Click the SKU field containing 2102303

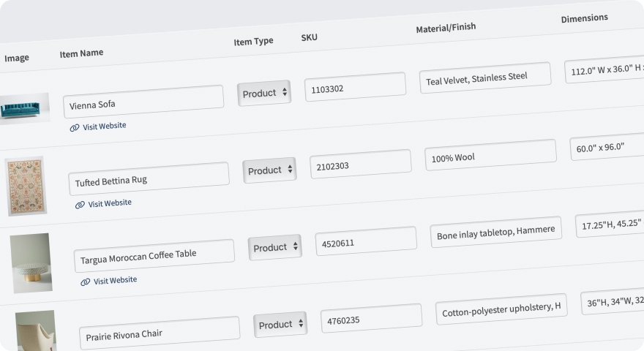tap(360, 165)
